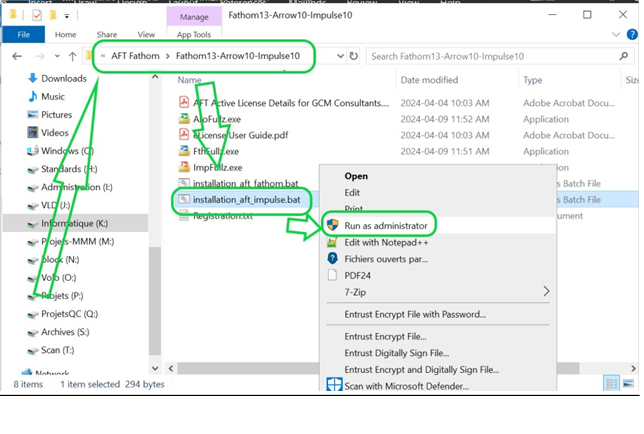This screenshot has height=434, width=644.
Task: Switch to Large icons view
Action: 628,384
